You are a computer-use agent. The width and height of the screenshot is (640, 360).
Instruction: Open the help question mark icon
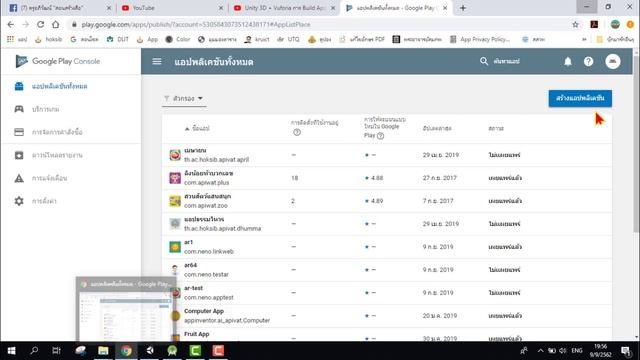tap(588, 62)
